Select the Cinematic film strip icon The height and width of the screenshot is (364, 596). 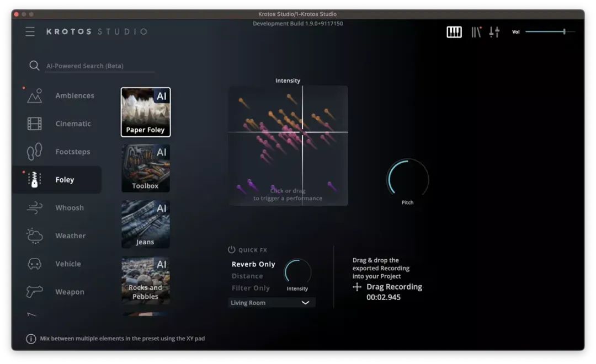(35, 124)
